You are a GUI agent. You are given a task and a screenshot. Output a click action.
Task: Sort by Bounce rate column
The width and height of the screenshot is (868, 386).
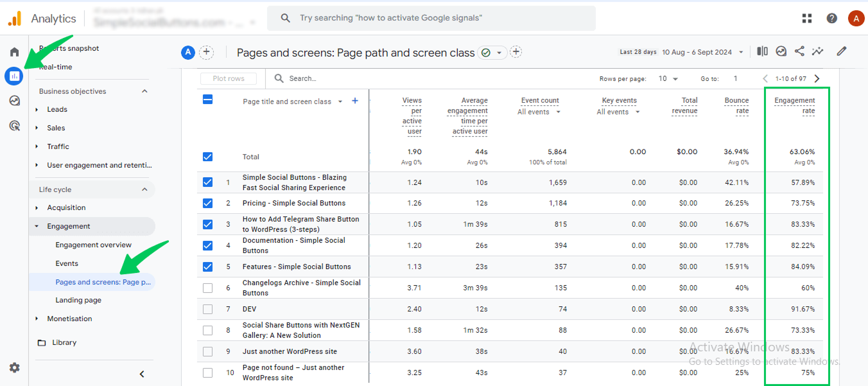[x=736, y=105]
